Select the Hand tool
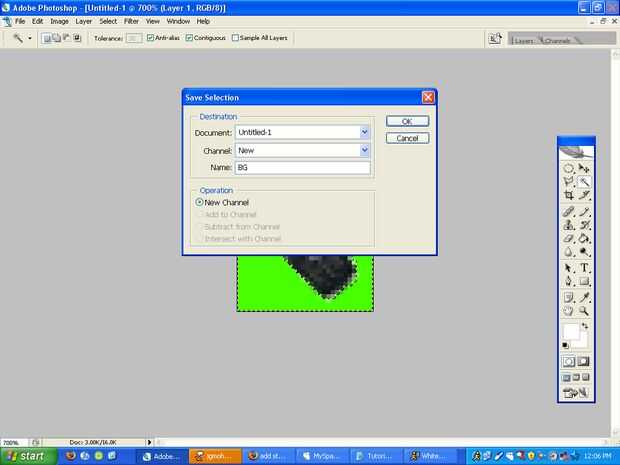The height and width of the screenshot is (465, 620). pos(569,311)
